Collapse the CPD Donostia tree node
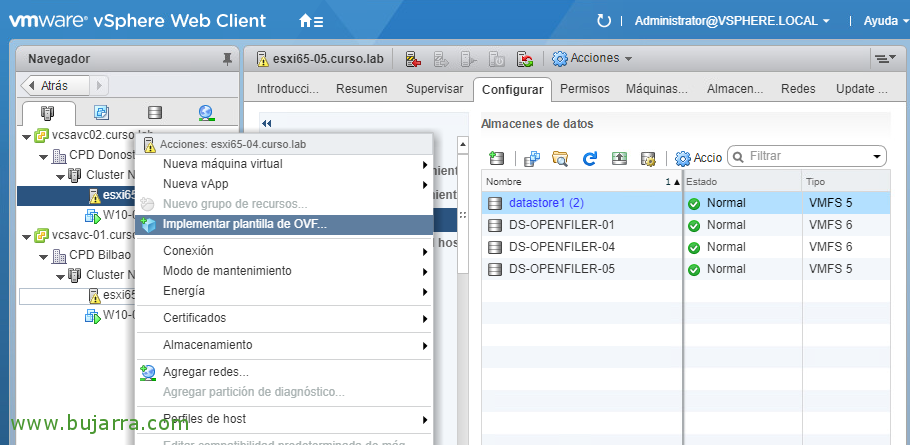 pos(44,157)
